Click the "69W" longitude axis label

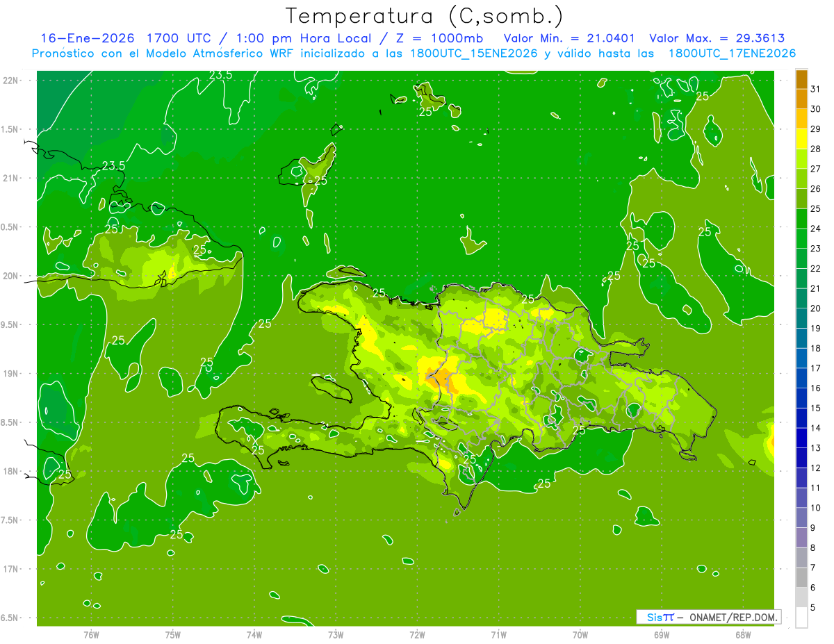pos(661,635)
